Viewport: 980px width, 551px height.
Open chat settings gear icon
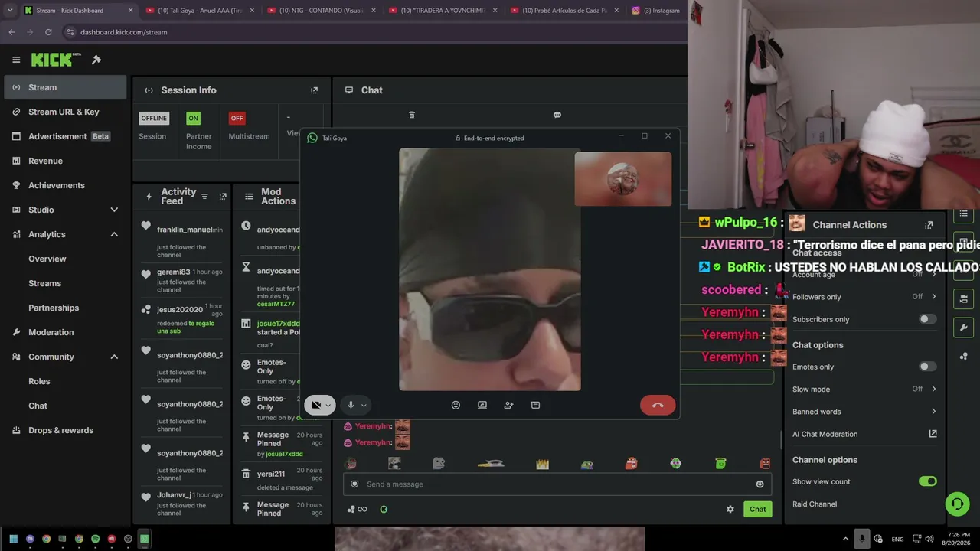coord(730,509)
